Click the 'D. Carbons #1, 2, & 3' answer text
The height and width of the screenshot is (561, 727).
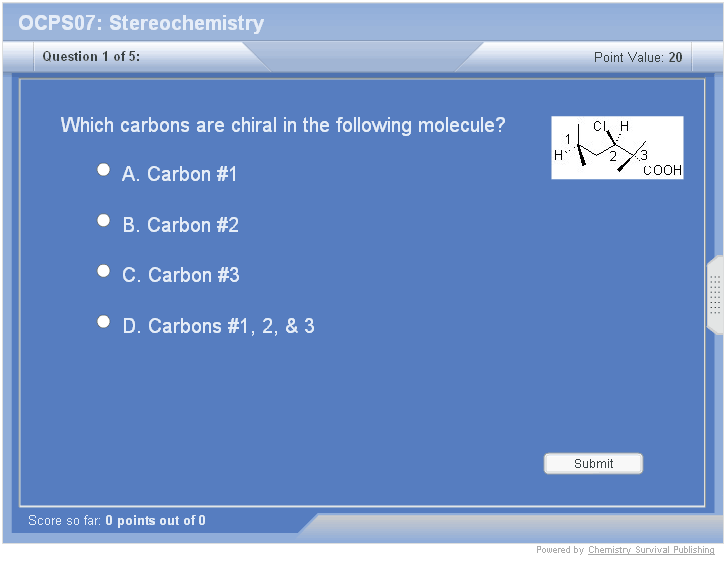218,326
